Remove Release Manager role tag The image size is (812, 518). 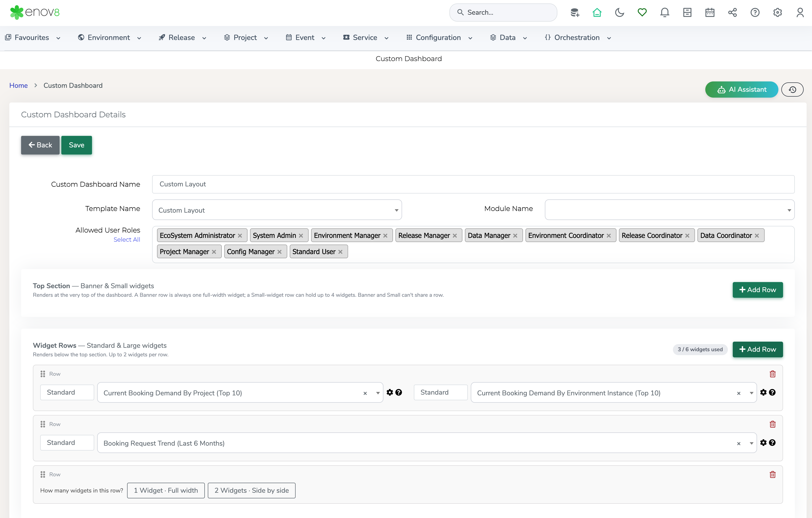(455, 235)
